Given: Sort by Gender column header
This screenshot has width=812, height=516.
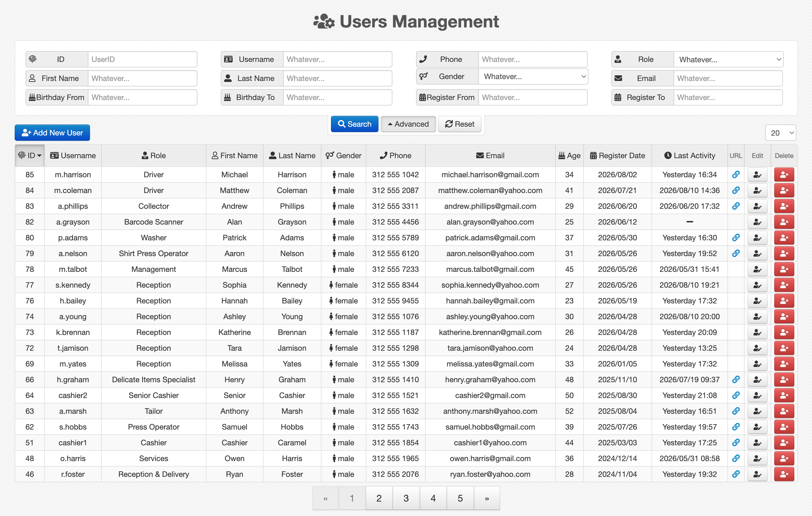Looking at the screenshot, I should point(343,156).
